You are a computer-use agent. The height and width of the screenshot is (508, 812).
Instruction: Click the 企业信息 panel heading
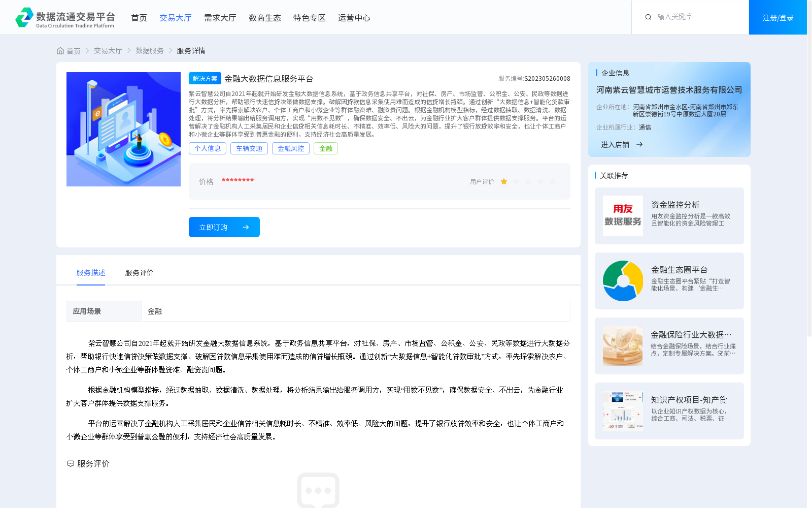[x=616, y=73]
